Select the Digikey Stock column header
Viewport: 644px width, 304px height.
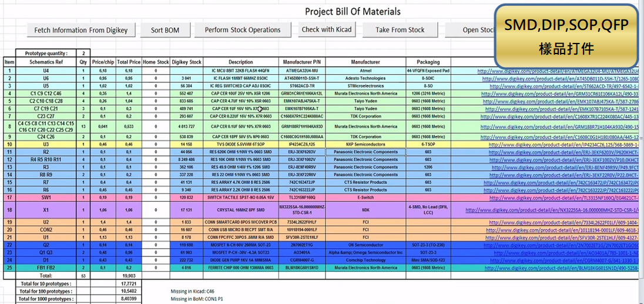pos(187,62)
